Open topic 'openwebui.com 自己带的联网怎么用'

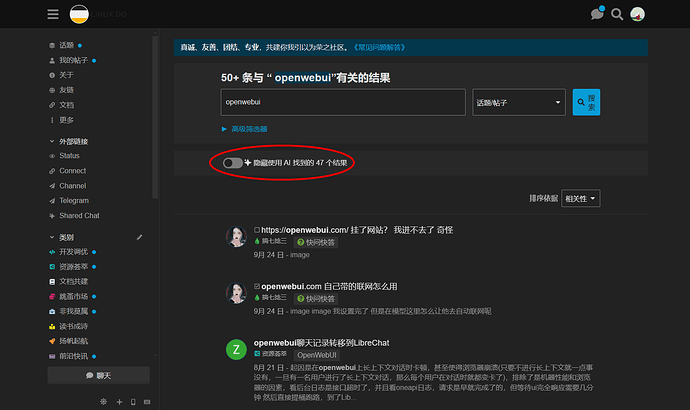pos(329,286)
